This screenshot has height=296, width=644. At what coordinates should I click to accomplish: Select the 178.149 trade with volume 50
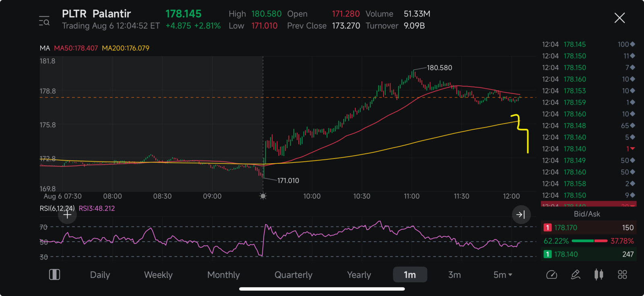click(588, 160)
